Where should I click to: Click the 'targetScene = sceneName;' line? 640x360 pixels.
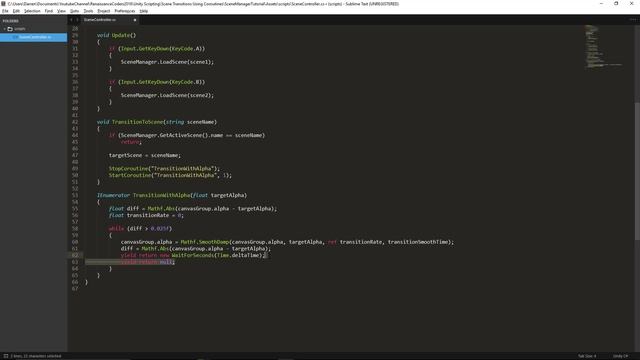144,155
